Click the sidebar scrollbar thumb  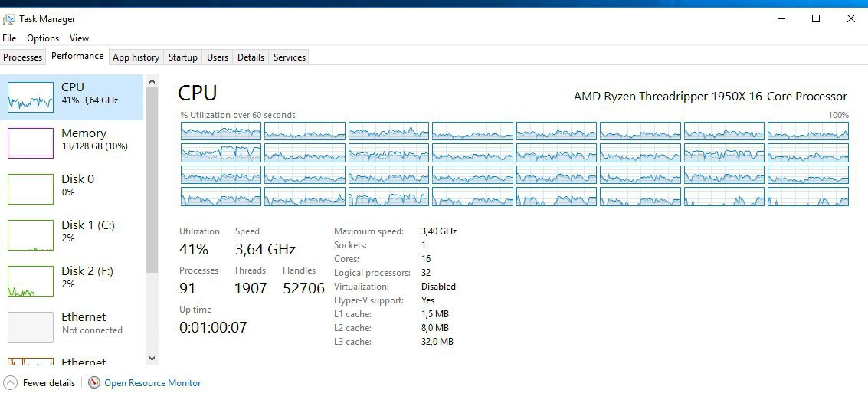click(x=152, y=180)
